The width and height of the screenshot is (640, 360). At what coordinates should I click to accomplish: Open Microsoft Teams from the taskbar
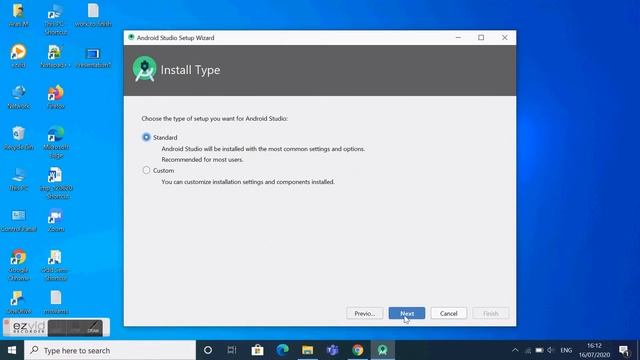(x=332, y=350)
